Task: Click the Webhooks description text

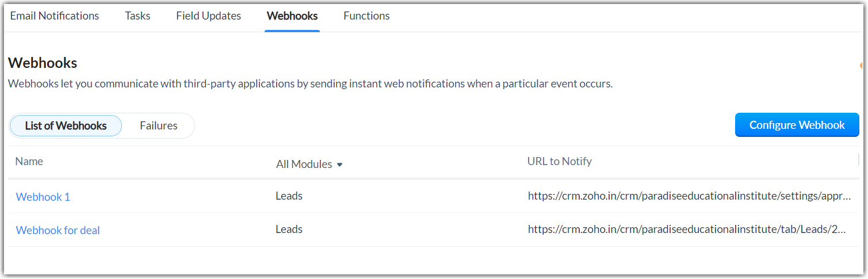Action: [x=310, y=84]
